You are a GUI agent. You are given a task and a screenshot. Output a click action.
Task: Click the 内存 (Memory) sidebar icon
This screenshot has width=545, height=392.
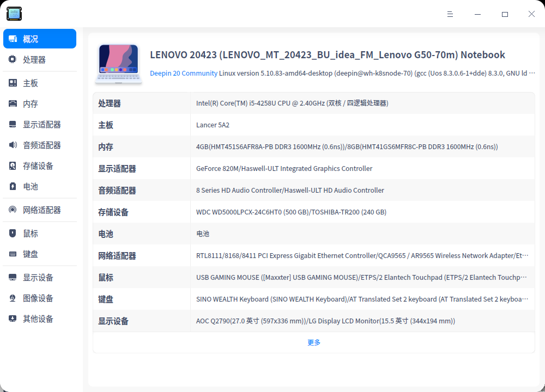click(x=12, y=103)
